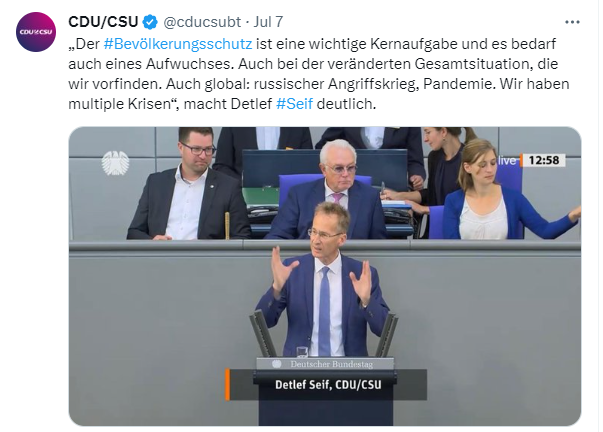Click the Bundestag eagle logo in video
This screenshot has width=603, height=432.
(x=115, y=163)
